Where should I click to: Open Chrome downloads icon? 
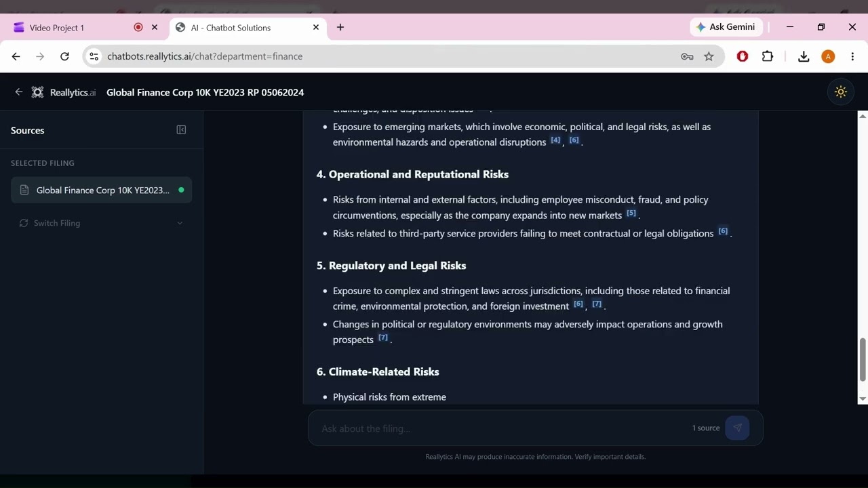click(x=804, y=56)
